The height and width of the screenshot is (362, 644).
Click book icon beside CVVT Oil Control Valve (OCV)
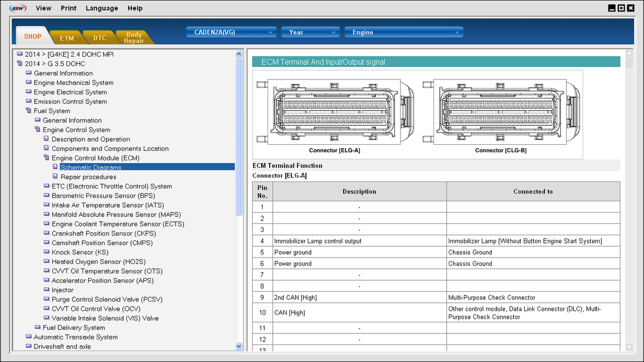(x=47, y=309)
